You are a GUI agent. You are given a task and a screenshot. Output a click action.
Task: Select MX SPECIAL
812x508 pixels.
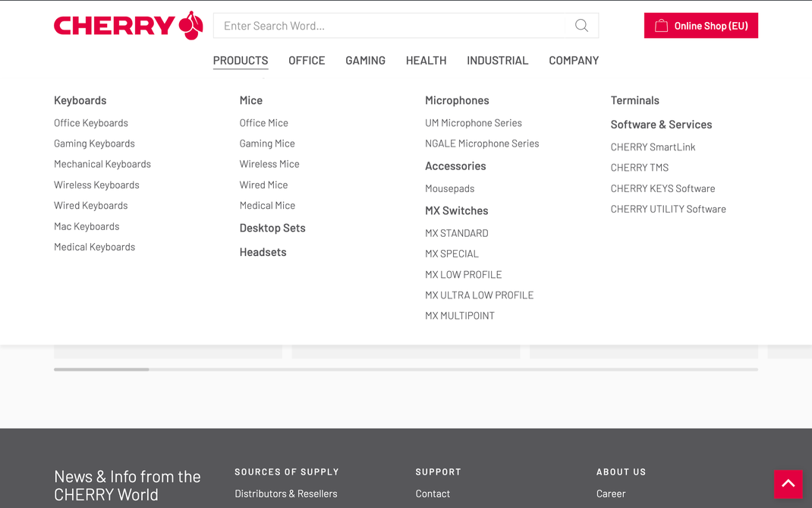click(452, 254)
